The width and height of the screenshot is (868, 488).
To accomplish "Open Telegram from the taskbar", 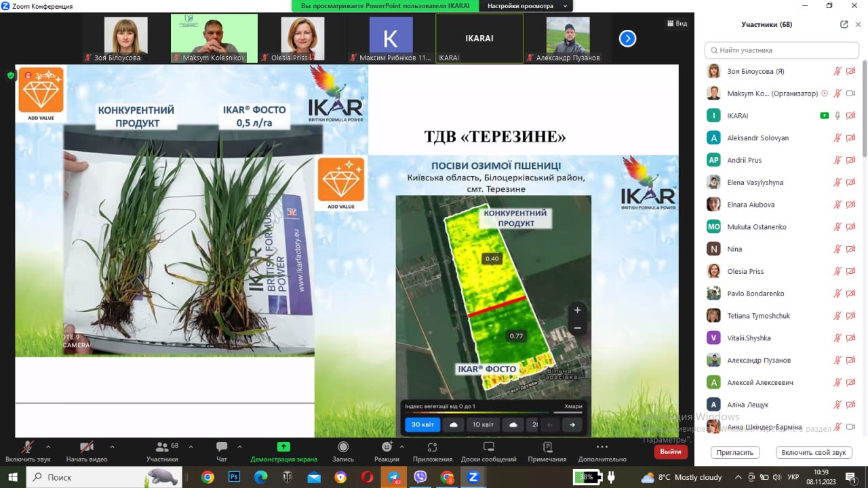I will point(393,477).
